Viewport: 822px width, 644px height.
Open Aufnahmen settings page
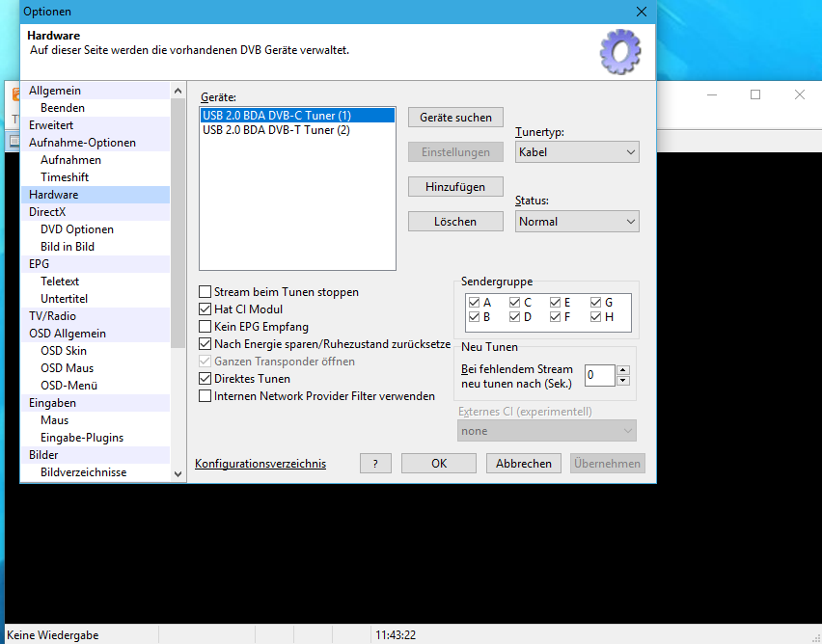(96, 160)
